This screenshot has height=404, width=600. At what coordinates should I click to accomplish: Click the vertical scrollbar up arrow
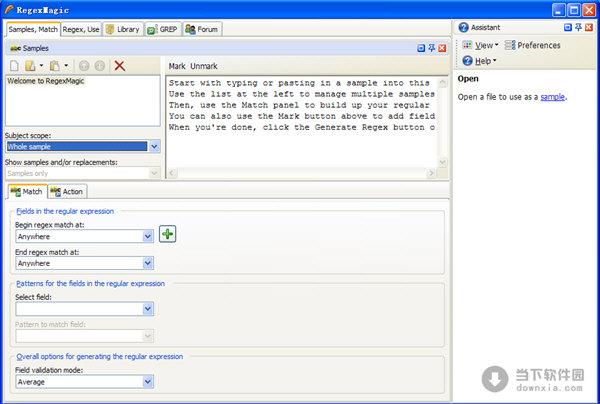coord(443,82)
